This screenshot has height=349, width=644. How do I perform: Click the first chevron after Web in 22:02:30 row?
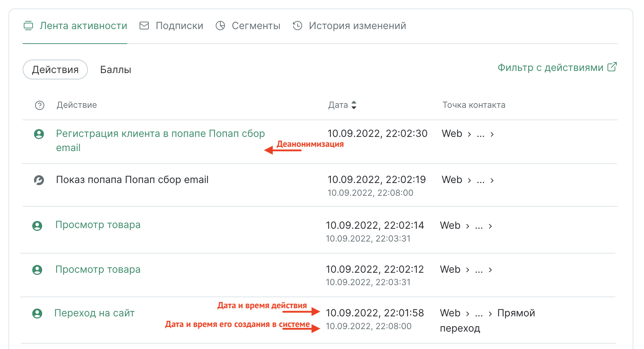[x=469, y=134]
